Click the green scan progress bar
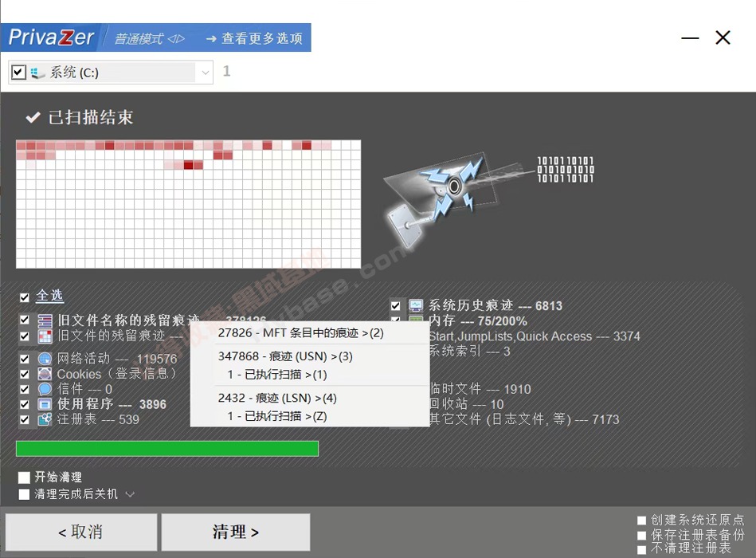The height and width of the screenshot is (558, 756). coord(167,449)
